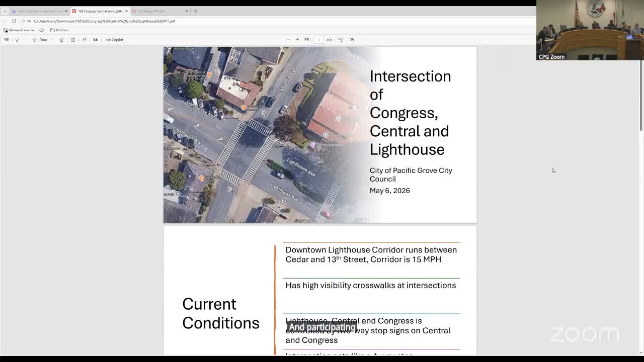Click the 'Current Conditions' heading
The height and width of the screenshot is (362, 644).
tap(221, 313)
